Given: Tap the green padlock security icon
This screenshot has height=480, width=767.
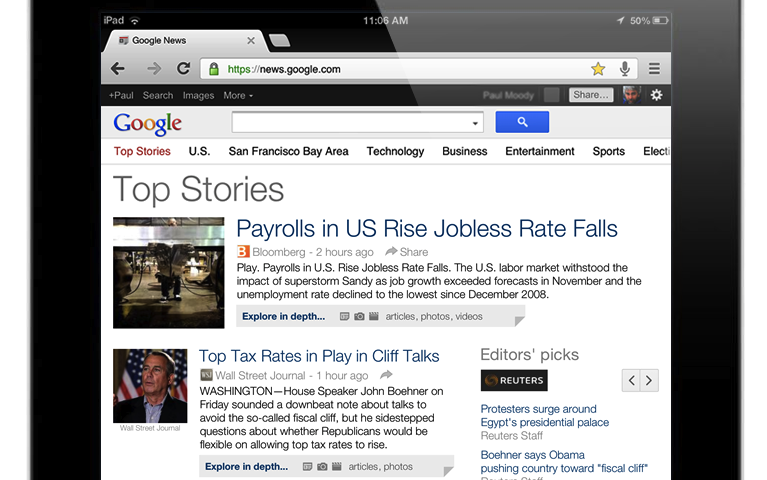Looking at the screenshot, I should click(213, 69).
